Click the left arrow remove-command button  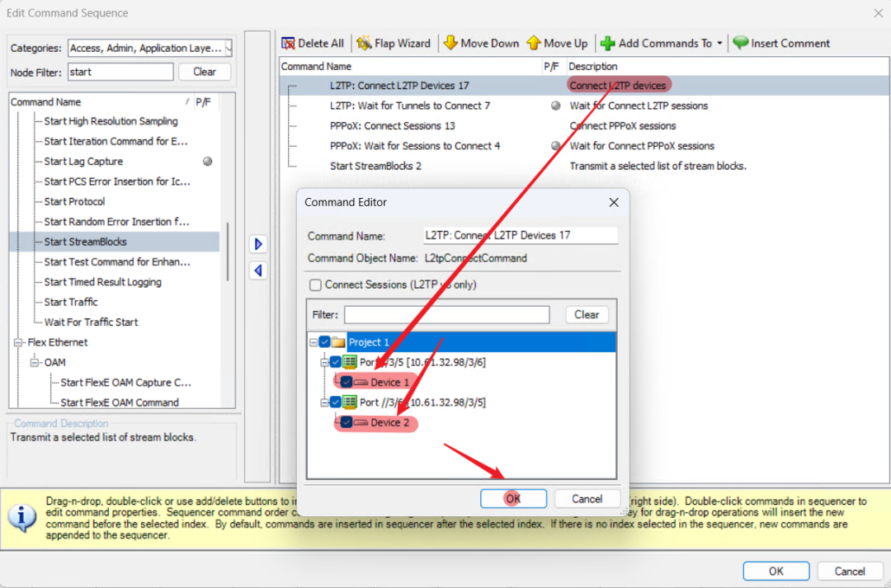258,270
